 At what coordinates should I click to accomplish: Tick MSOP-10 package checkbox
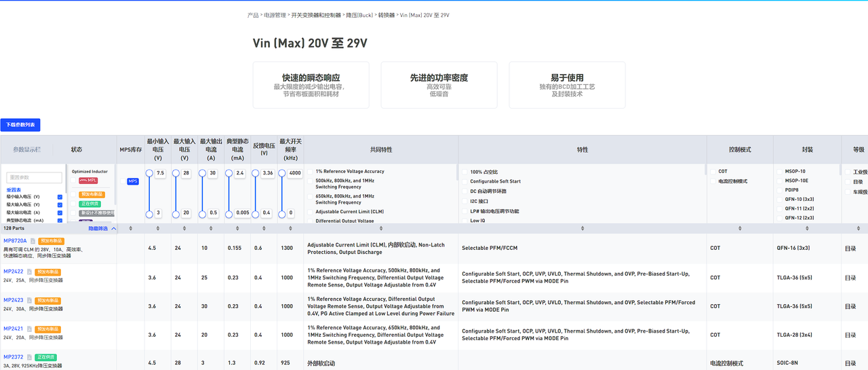(780, 172)
